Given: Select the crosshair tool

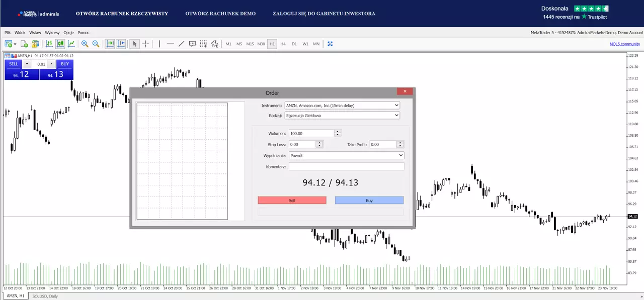Looking at the screenshot, I should [145, 44].
